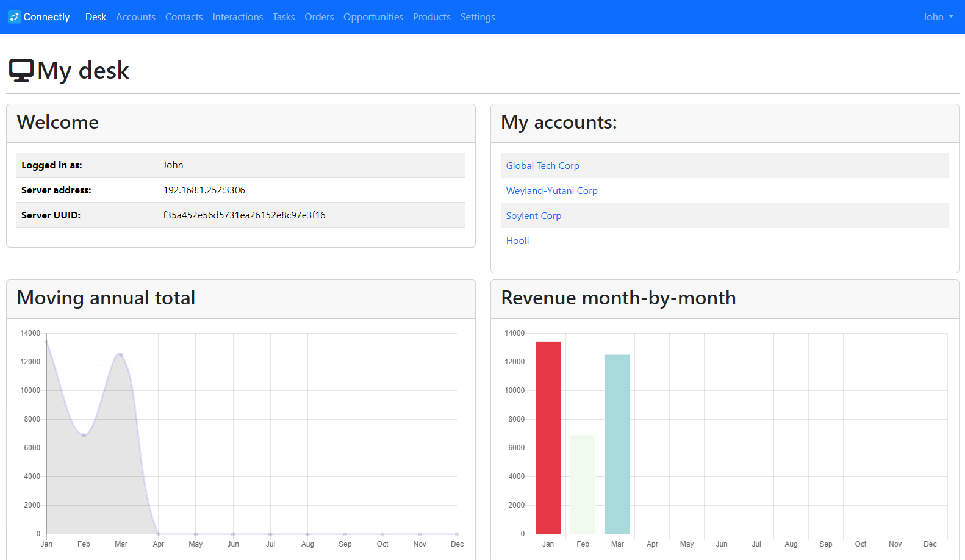Select the Desk navigation item

pyautogui.click(x=96, y=17)
